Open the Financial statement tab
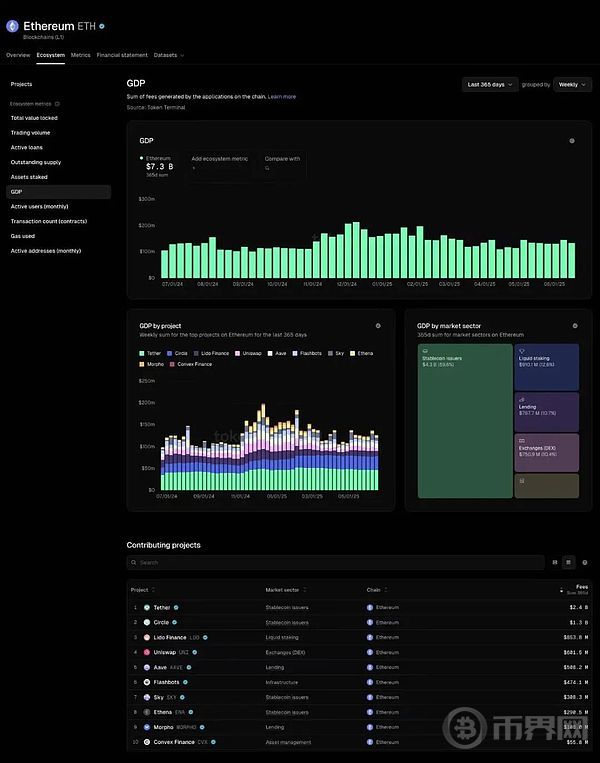Screen dimensions: 600x763 click(x=122, y=55)
